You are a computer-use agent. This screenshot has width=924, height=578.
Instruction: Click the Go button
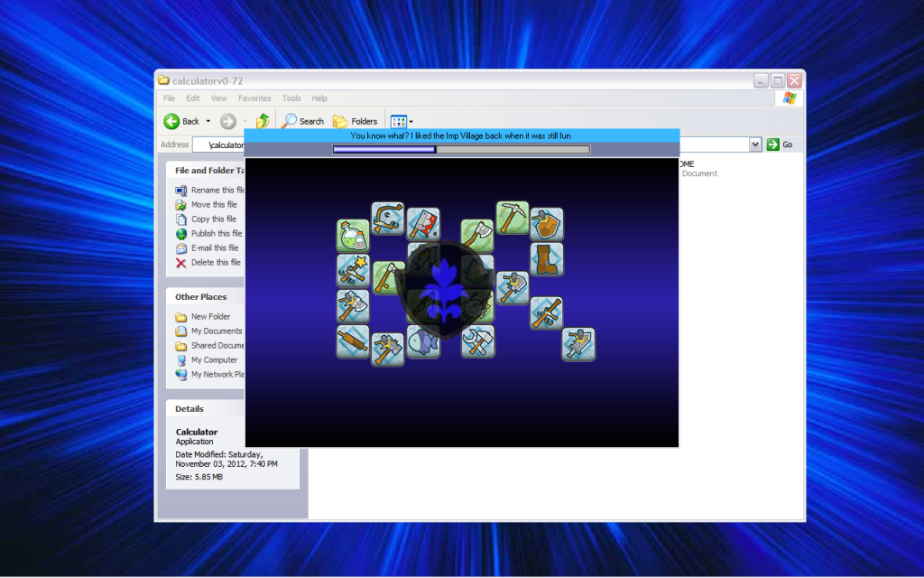click(x=780, y=144)
